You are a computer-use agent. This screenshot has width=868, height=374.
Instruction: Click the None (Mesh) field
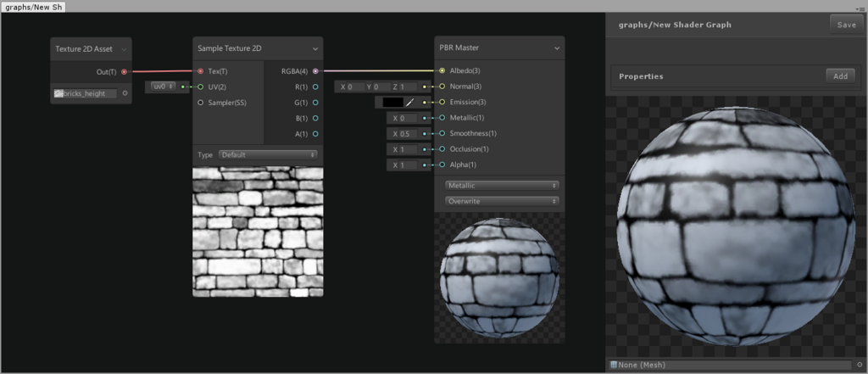tap(730, 366)
